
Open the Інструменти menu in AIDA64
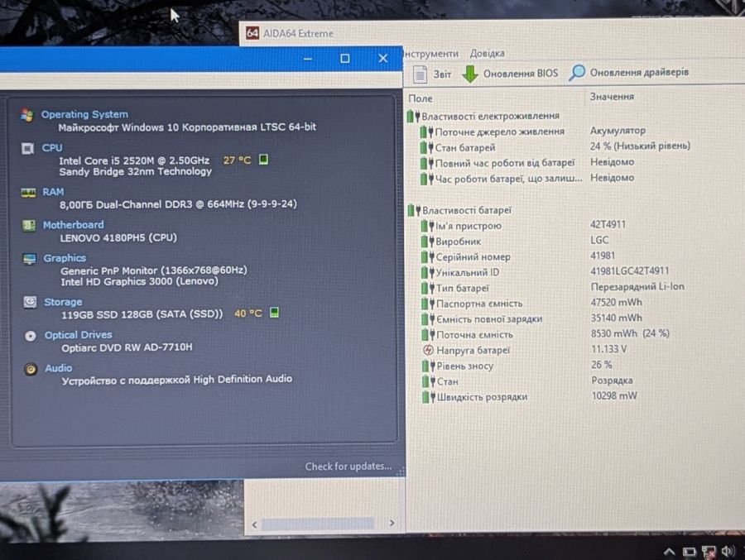point(431,54)
